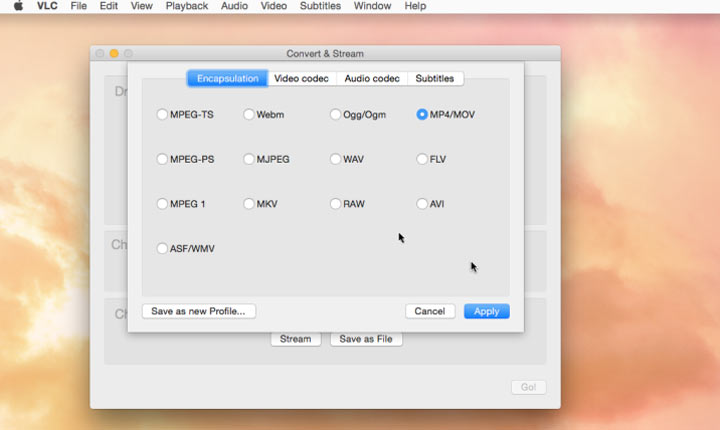
Task: Pick the WAV encapsulation option
Action: pos(335,159)
